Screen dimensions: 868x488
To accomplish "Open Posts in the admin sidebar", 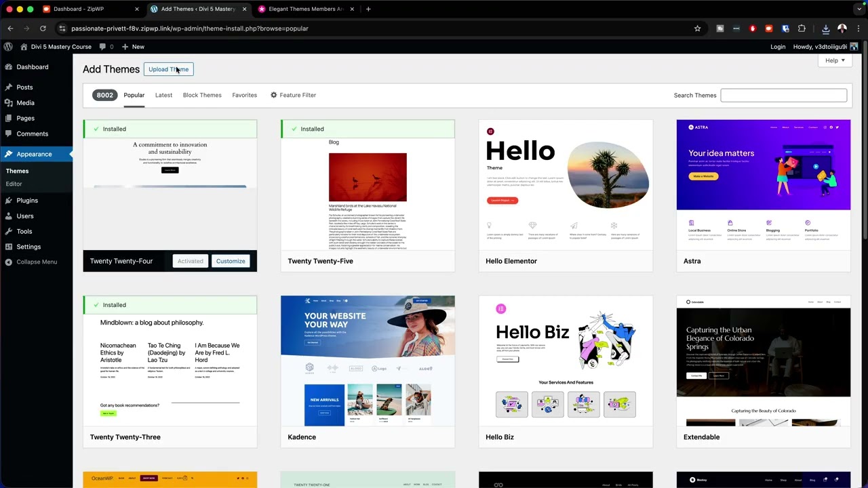I will tap(24, 87).
